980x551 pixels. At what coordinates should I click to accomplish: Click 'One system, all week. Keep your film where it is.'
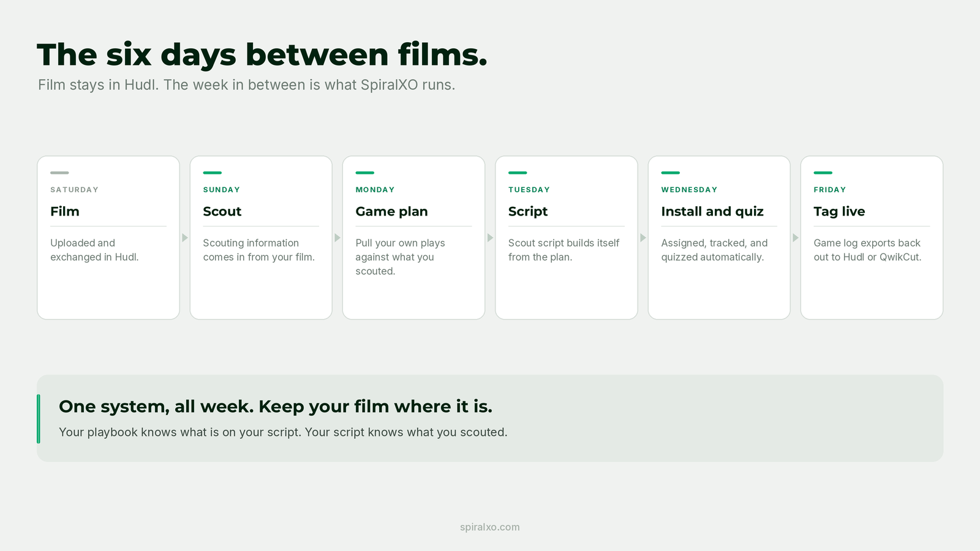point(276,407)
